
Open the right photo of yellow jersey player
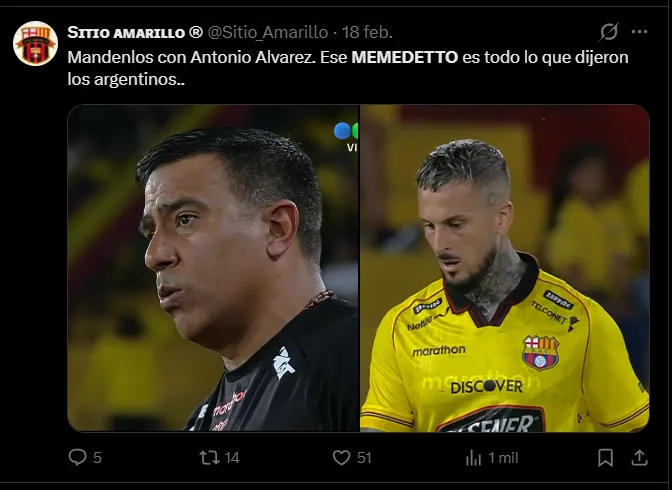505,268
